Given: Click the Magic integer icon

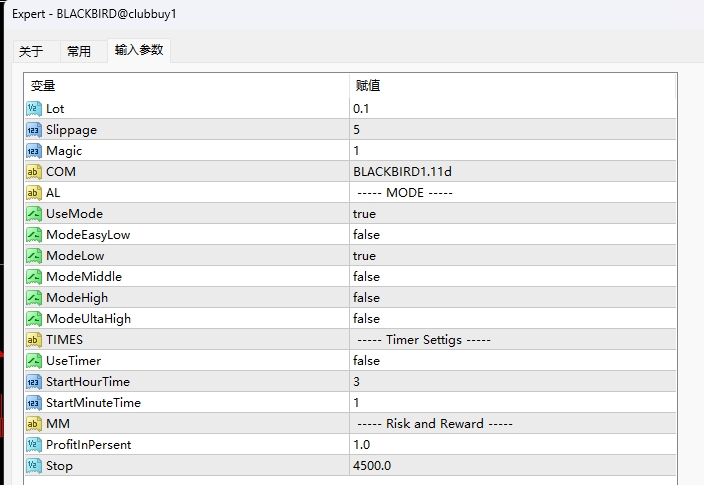Looking at the screenshot, I should click(x=33, y=151).
